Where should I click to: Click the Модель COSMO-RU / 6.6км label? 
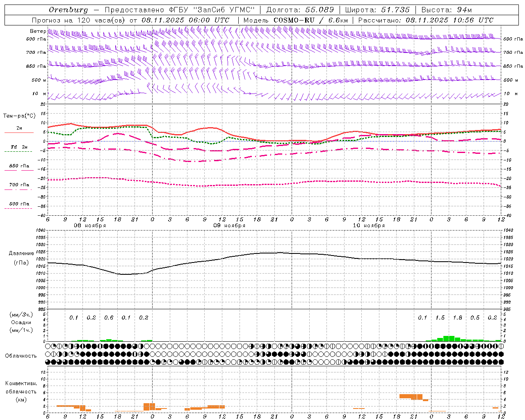[x=296, y=20]
